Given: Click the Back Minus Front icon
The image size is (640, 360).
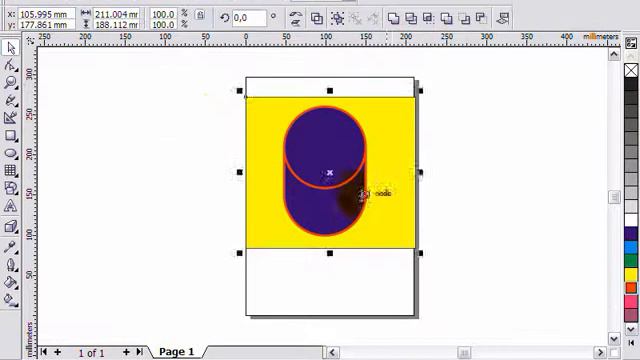Looking at the screenshot, I should 482,18.
